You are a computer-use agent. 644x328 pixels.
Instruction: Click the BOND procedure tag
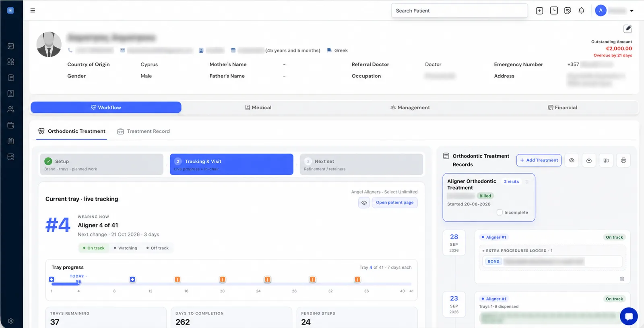point(493,262)
